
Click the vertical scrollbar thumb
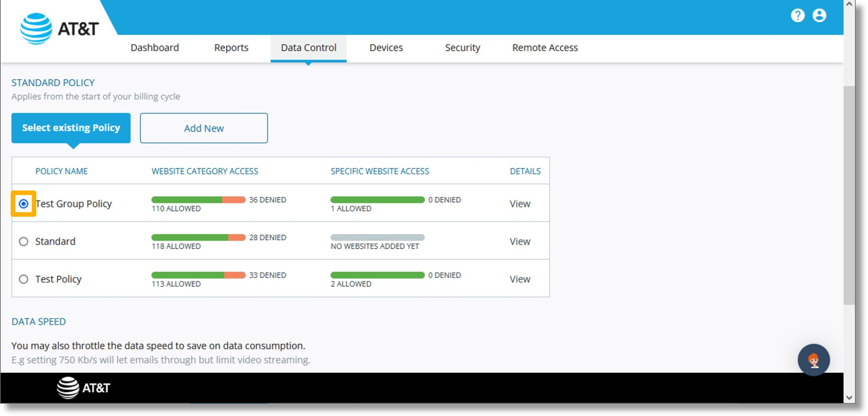(849, 195)
